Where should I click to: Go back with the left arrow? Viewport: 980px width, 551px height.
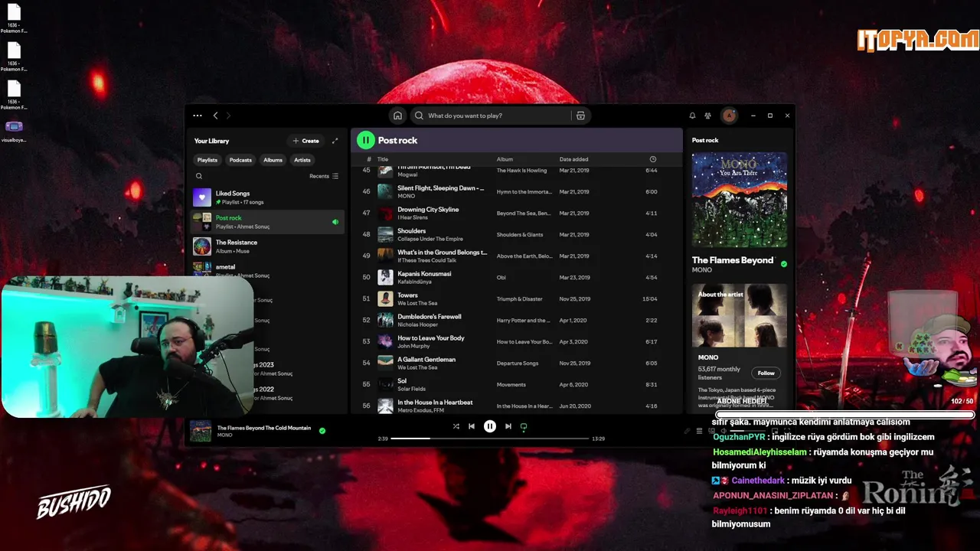click(215, 116)
